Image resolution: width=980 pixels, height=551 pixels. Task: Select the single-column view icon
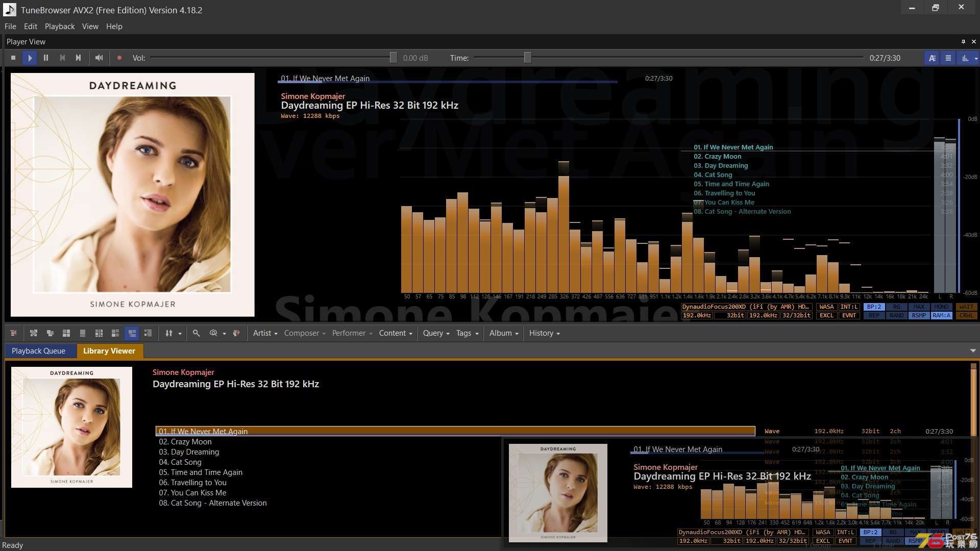coord(83,333)
